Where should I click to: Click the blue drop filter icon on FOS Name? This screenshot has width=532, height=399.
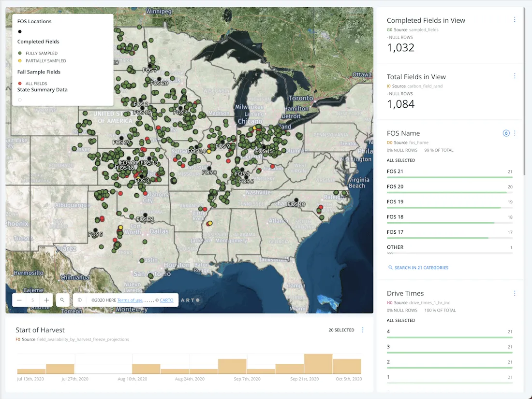[x=506, y=133]
